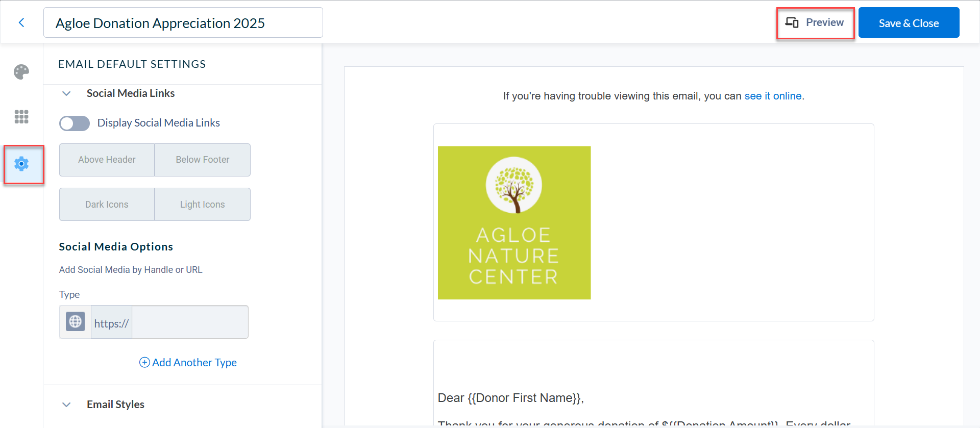
Task: Toggle Display Social Media Links switch
Action: [75, 123]
